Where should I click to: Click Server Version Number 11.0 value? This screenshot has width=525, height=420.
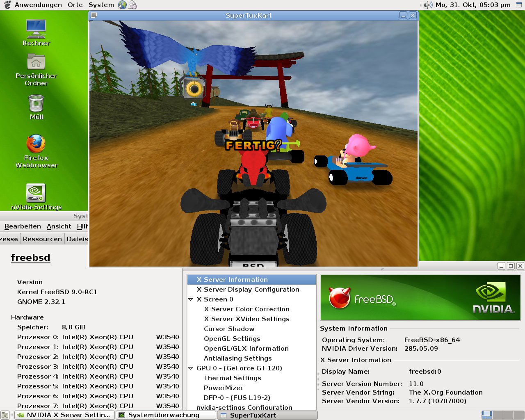416,384
